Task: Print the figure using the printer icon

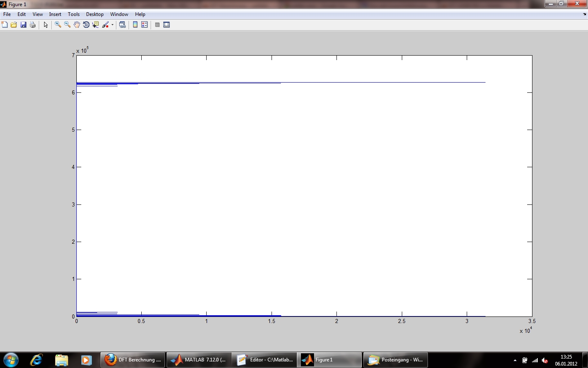Action: pos(33,25)
